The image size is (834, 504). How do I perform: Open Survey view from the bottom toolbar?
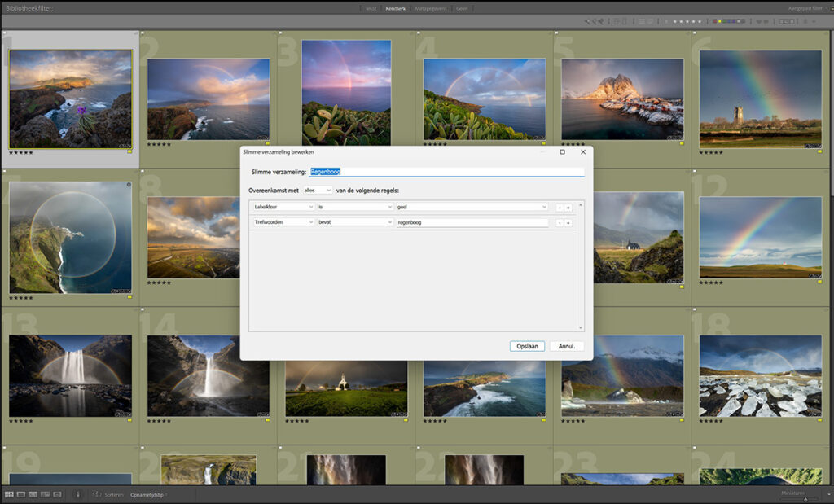46,494
